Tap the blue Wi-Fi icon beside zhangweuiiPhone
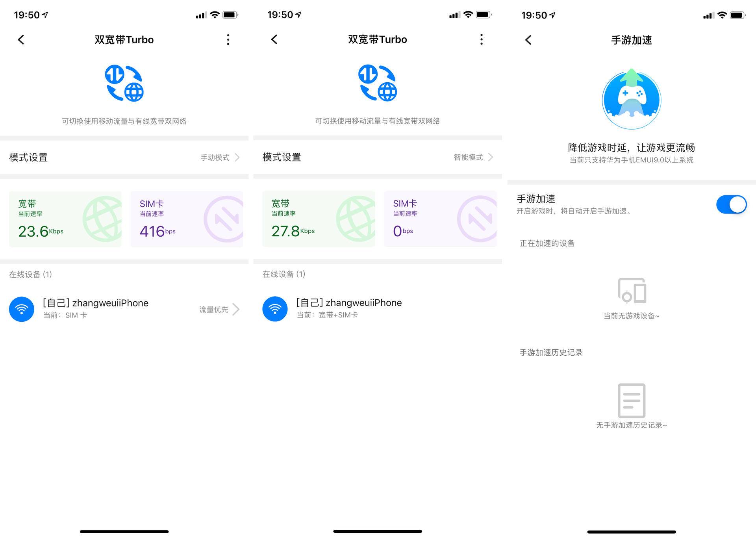 22,309
